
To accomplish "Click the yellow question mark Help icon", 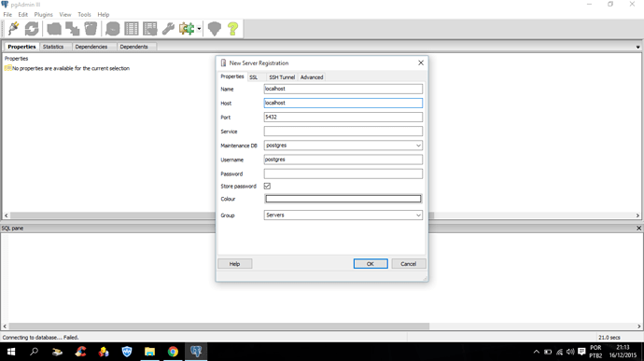I will pyautogui.click(x=233, y=29).
